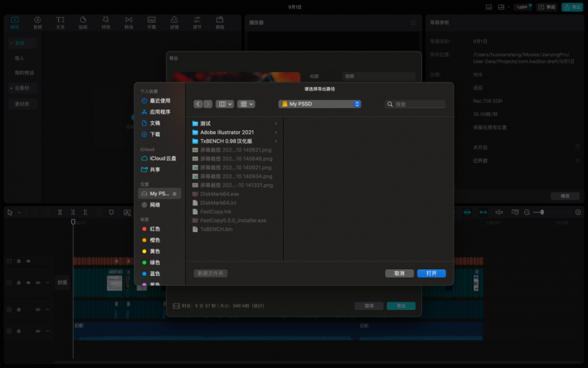Click the search (搜索) field
This screenshot has width=588, height=368.
(419, 105)
